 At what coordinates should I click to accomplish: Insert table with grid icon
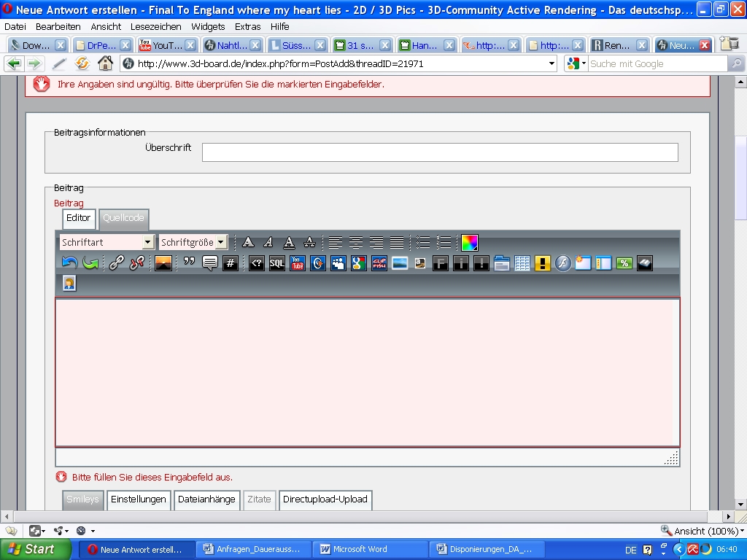click(x=522, y=262)
